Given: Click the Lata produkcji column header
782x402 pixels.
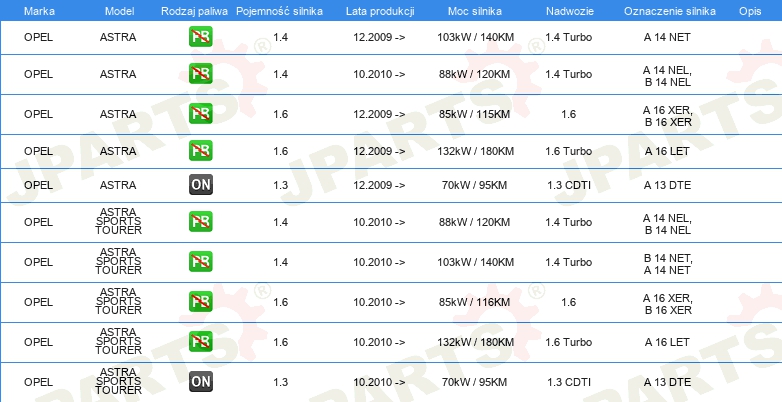Looking at the screenshot, I should [379, 9].
